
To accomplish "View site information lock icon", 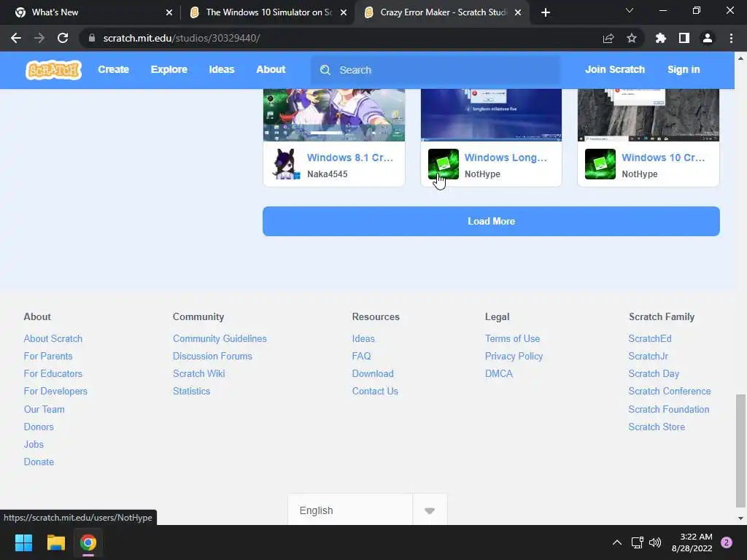I will click(x=92, y=38).
